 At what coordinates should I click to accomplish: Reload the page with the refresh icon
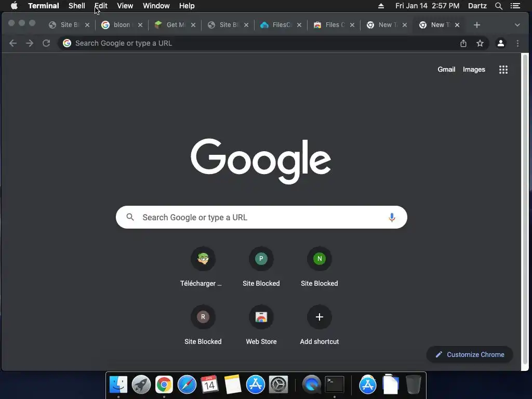pyautogui.click(x=46, y=43)
